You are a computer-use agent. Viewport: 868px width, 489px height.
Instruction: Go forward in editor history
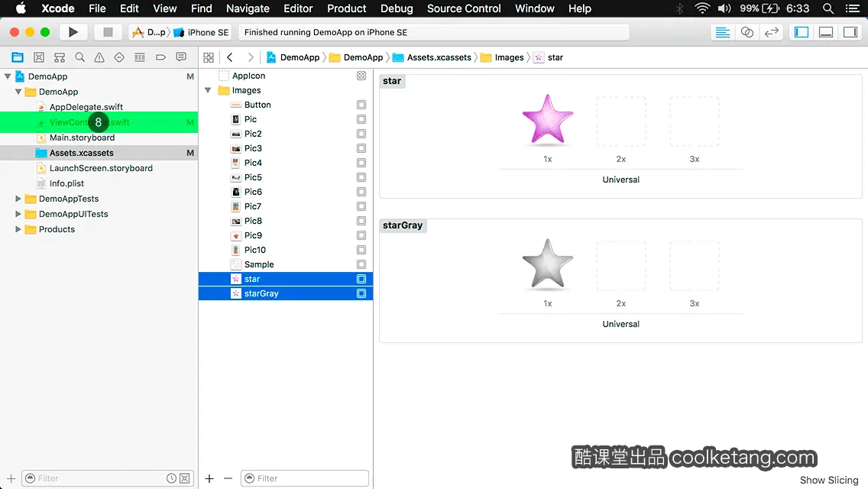click(x=251, y=57)
